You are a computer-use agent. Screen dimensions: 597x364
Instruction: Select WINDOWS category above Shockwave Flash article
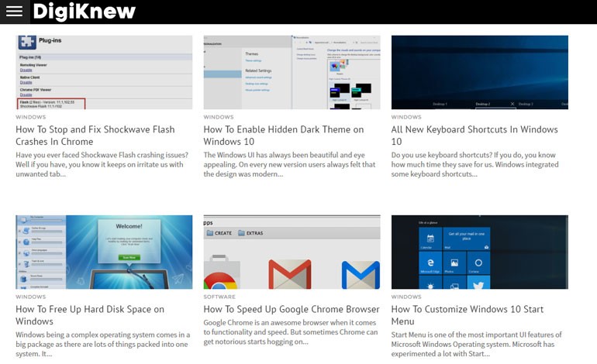pos(31,117)
